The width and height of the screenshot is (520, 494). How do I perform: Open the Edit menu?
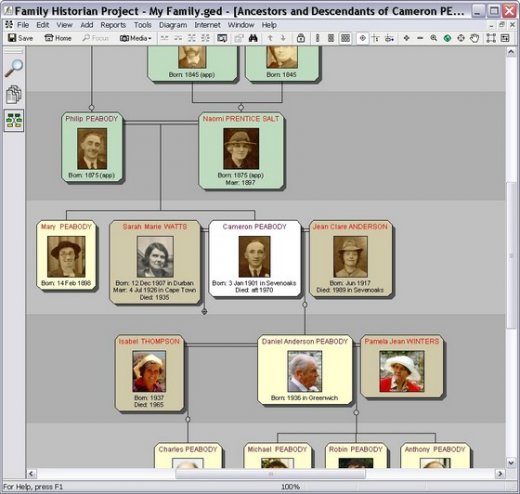[43, 25]
